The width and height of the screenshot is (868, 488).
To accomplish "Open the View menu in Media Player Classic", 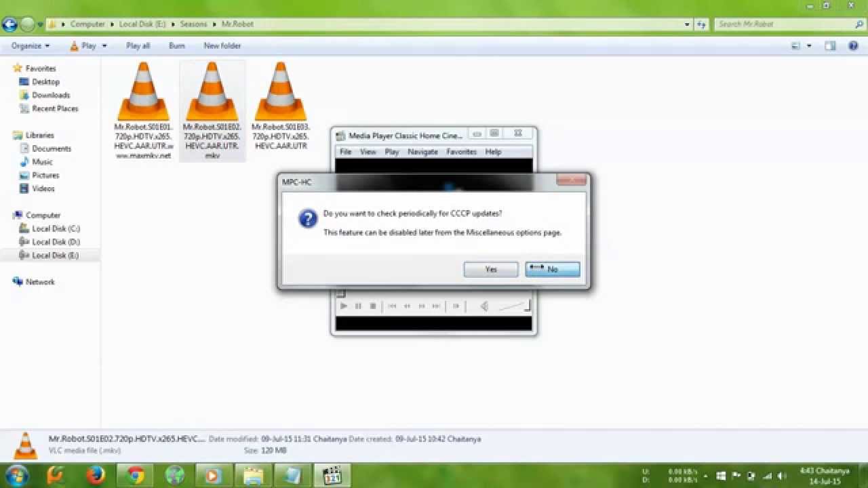I will click(368, 152).
